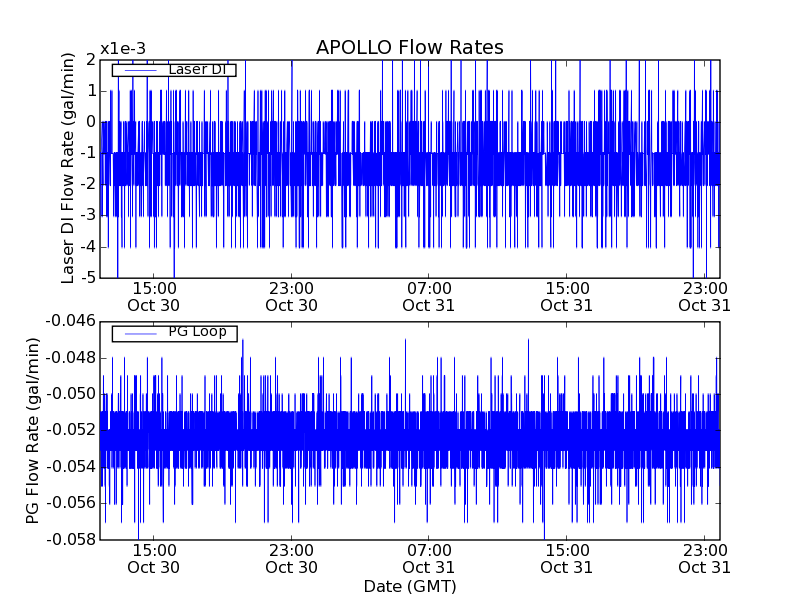Click lower plot's 07:00 Oct 31 tick label
Screen dimensions: 800x600
click(x=428, y=558)
